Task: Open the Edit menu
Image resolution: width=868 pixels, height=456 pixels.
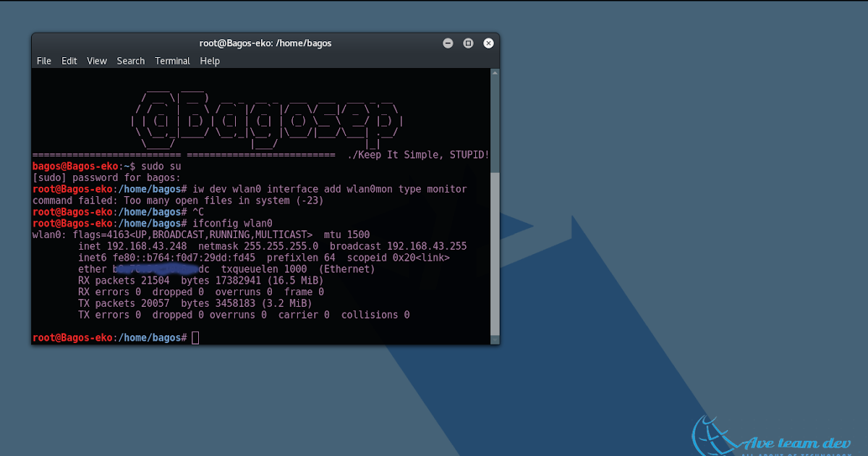Action: (x=69, y=61)
